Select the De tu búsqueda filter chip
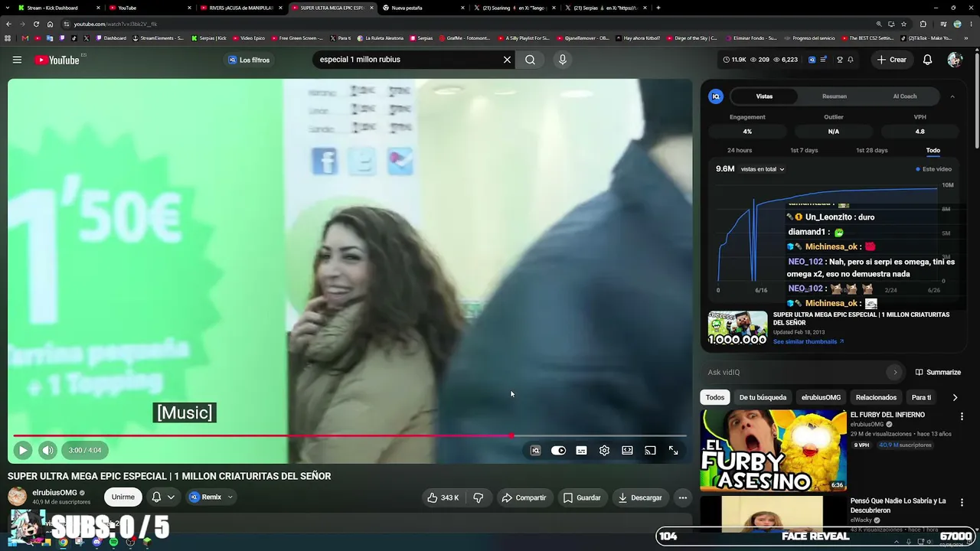This screenshot has height=551, width=980. click(x=763, y=397)
